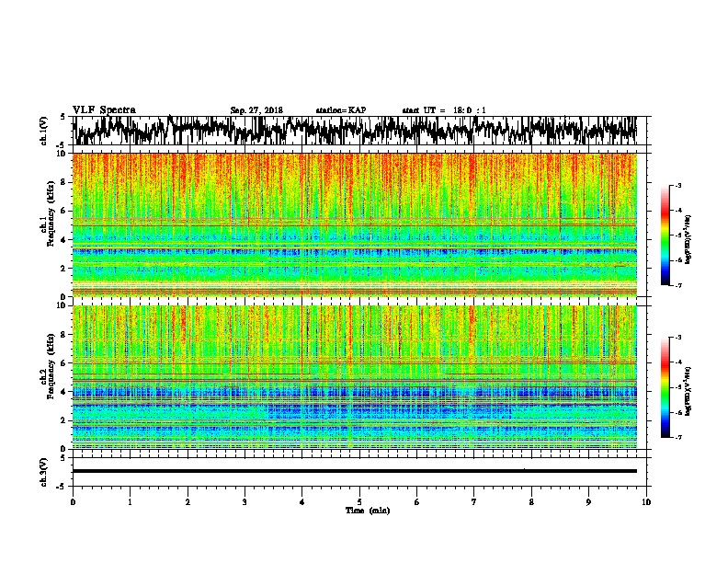Click the 'ch.3(V)' axis label
This screenshot has height=563, width=728.
43,472
